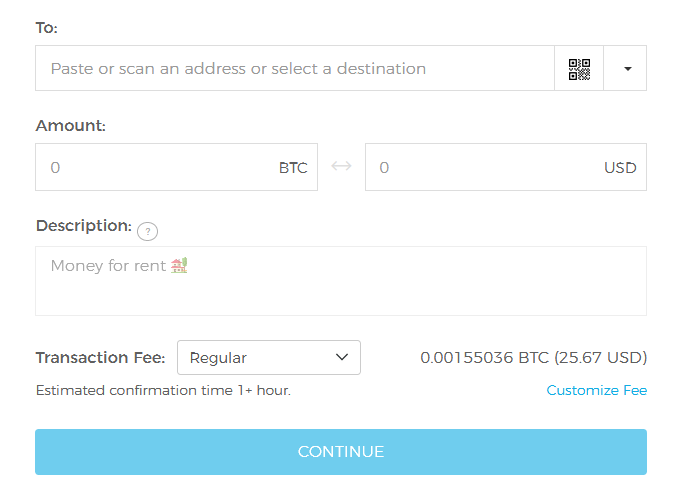The image size is (687, 493).
Task: Click the USD currency unit label
Action: 620,168
